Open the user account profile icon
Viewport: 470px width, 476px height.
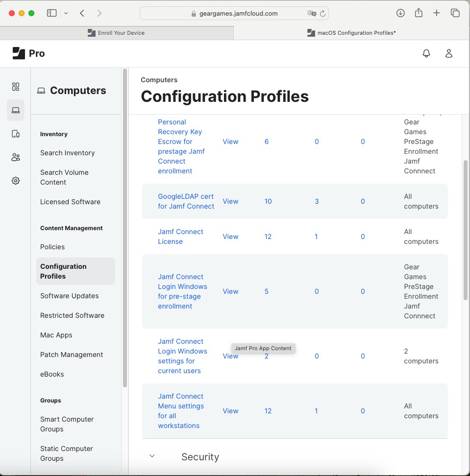pos(448,53)
